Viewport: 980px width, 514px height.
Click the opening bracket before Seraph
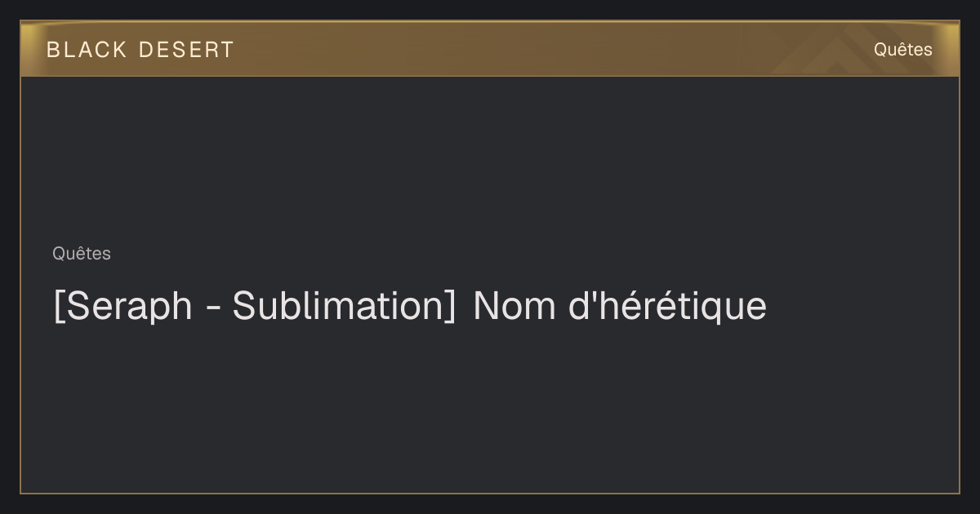click(58, 307)
